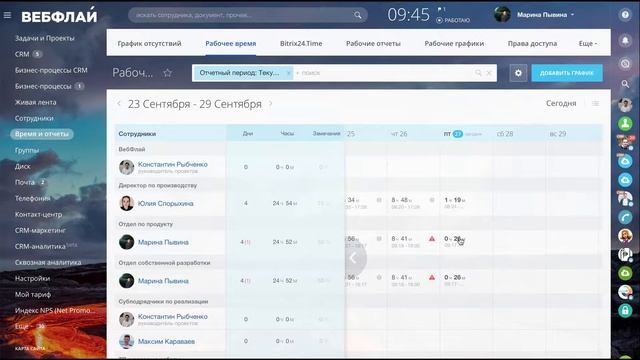This screenshot has width=640, height=360.
Task: Open the Bitrix24.Time tab
Action: pos(301,43)
